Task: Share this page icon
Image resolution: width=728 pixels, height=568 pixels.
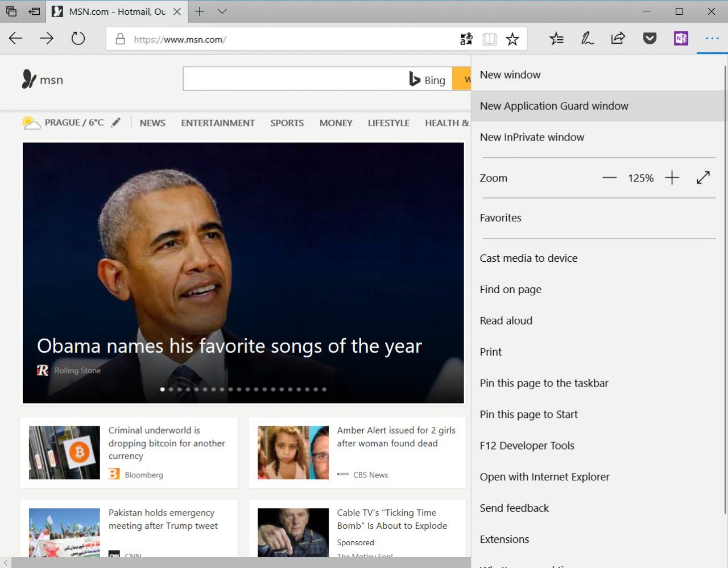Action: click(x=618, y=38)
